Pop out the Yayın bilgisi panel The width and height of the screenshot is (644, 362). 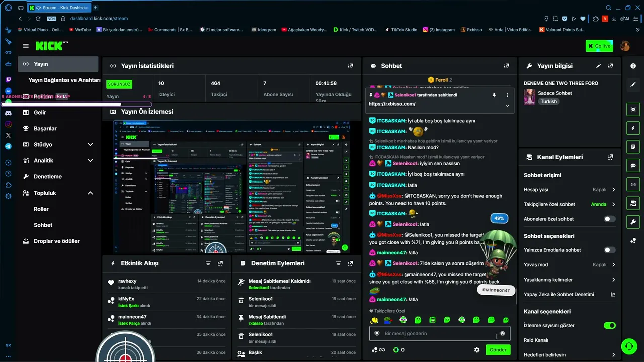pos(610,66)
